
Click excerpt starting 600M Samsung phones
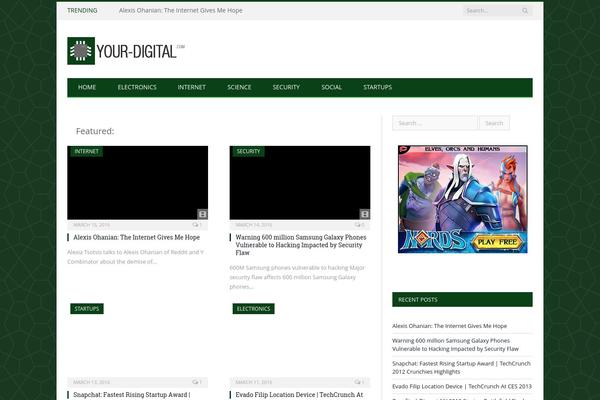297,277
